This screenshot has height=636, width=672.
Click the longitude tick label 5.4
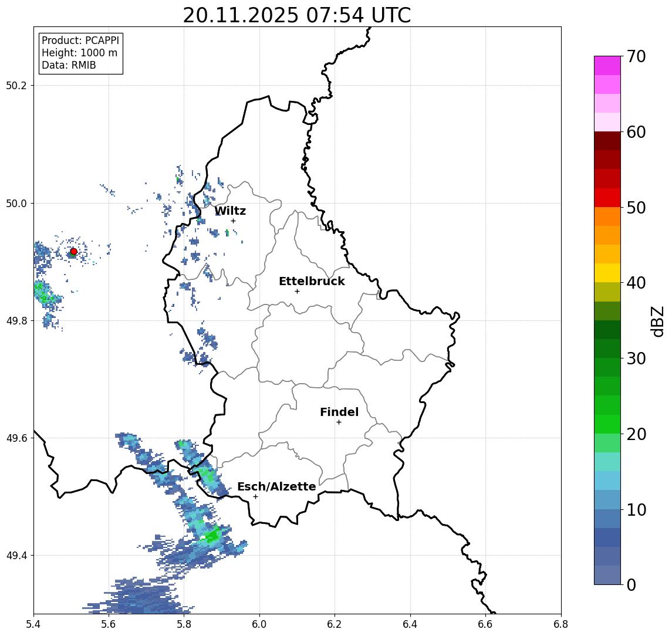click(x=33, y=624)
